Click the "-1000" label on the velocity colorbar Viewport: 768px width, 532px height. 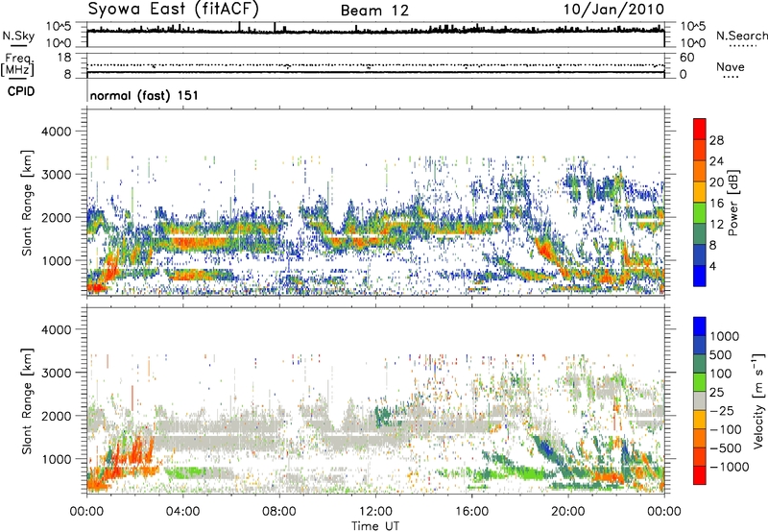coord(730,467)
